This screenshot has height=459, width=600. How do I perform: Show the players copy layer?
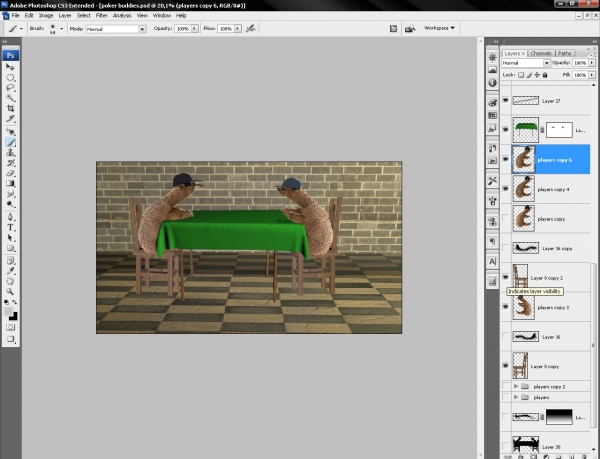505,218
